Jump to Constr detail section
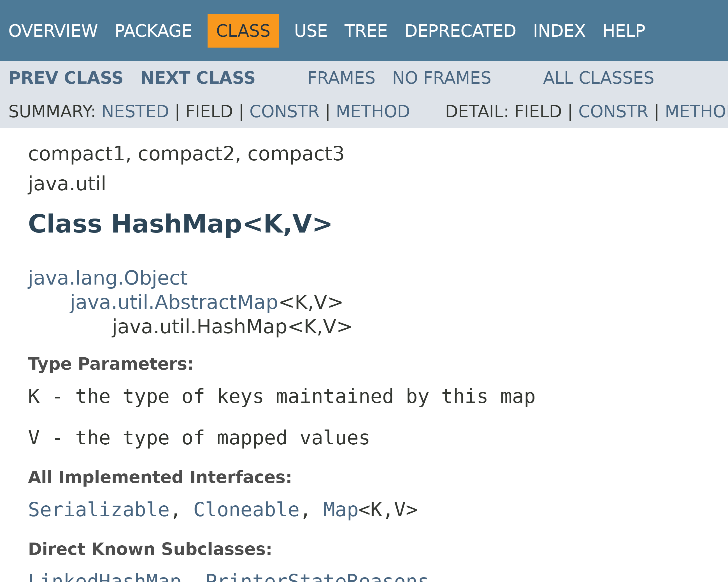Screen dimensions: 728x582 click(613, 111)
